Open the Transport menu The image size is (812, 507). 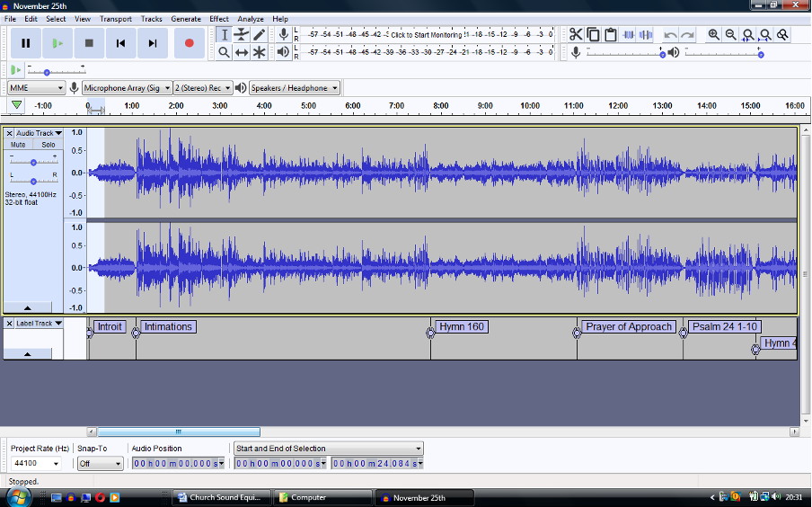point(116,19)
